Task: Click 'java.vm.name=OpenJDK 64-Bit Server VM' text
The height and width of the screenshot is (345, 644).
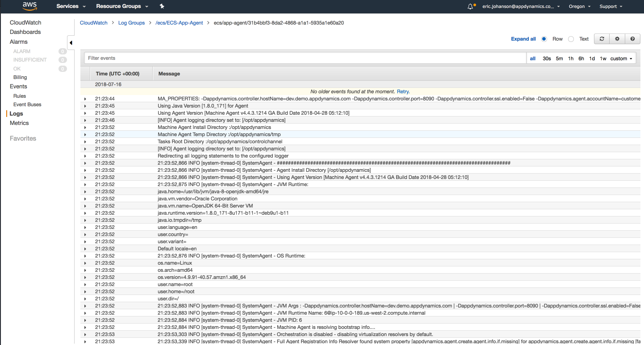Action: (205, 206)
